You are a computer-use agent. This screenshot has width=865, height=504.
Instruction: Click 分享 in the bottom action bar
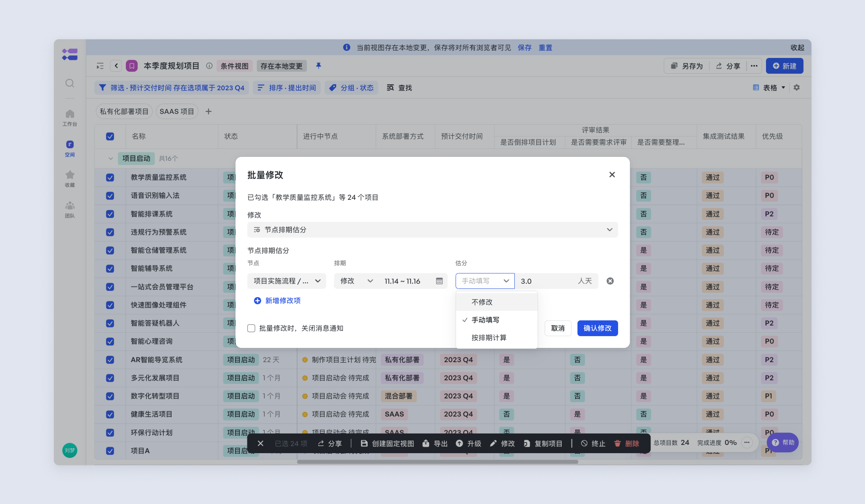click(x=330, y=443)
